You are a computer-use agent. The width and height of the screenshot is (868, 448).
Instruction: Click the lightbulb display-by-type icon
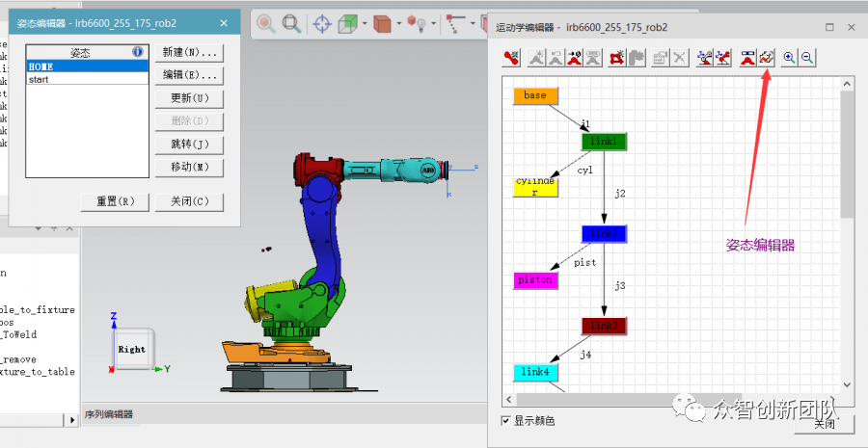click(417, 24)
